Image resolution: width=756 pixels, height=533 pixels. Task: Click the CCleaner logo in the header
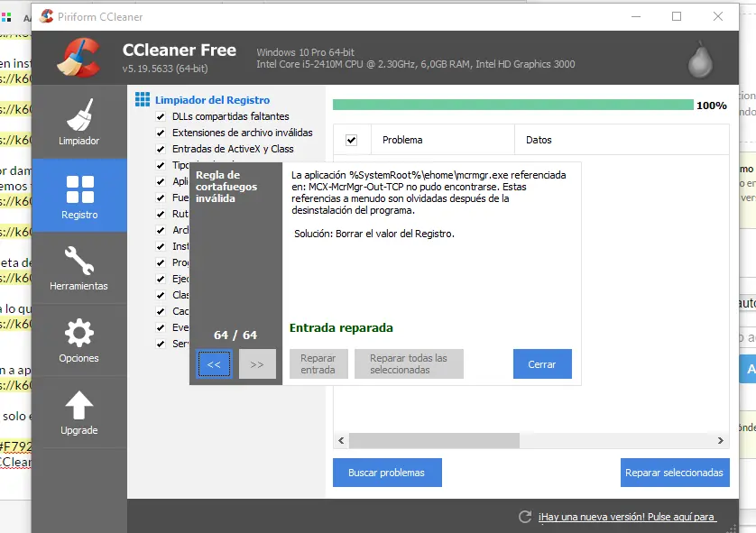tap(78, 58)
